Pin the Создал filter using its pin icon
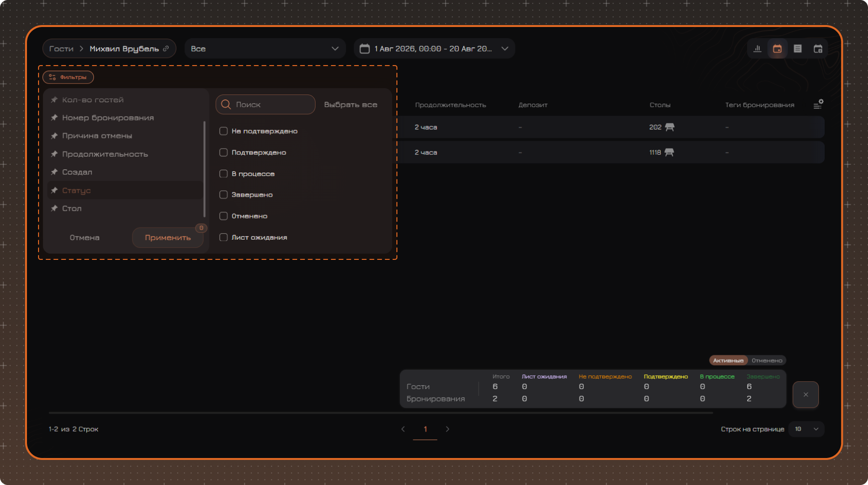868x485 pixels. click(54, 172)
